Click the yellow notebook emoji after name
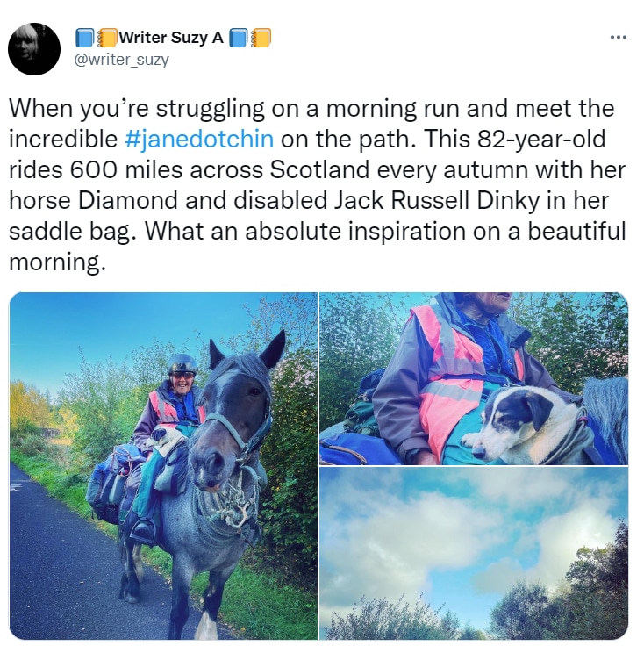The height and width of the screenshot is (660, 644). [261, 38]
